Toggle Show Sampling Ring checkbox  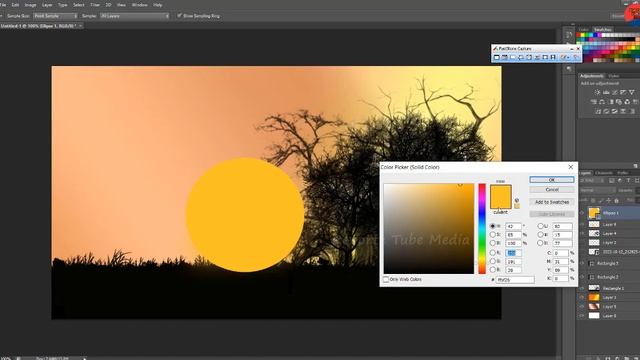(179, 16)
